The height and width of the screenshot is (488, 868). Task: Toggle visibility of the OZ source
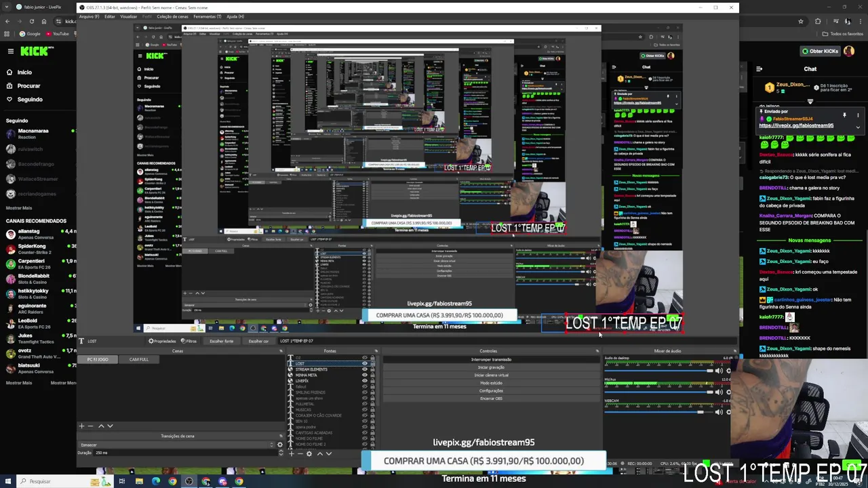[365, 358]
